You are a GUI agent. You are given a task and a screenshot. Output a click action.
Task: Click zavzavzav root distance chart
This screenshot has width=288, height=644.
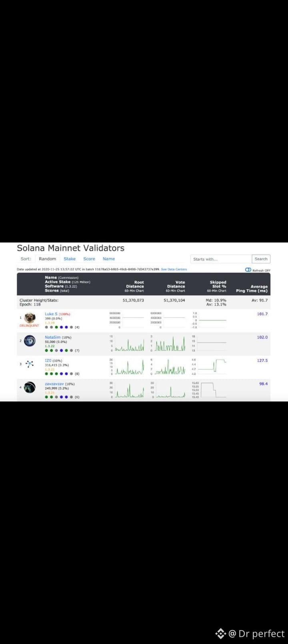coord(127,390)
